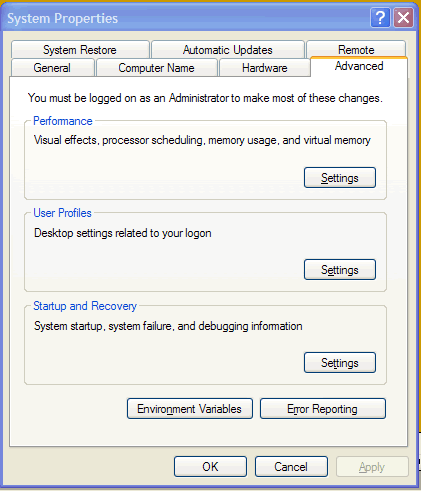Open Performance Settings
This screenshot has width=421, height=491.
click(x=340, y=178)
